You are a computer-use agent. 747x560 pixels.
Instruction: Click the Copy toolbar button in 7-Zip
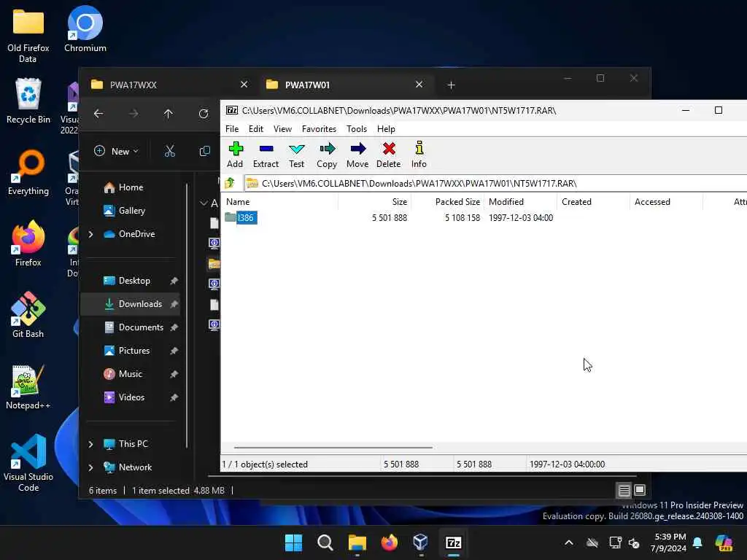click(x=327, y=155)
